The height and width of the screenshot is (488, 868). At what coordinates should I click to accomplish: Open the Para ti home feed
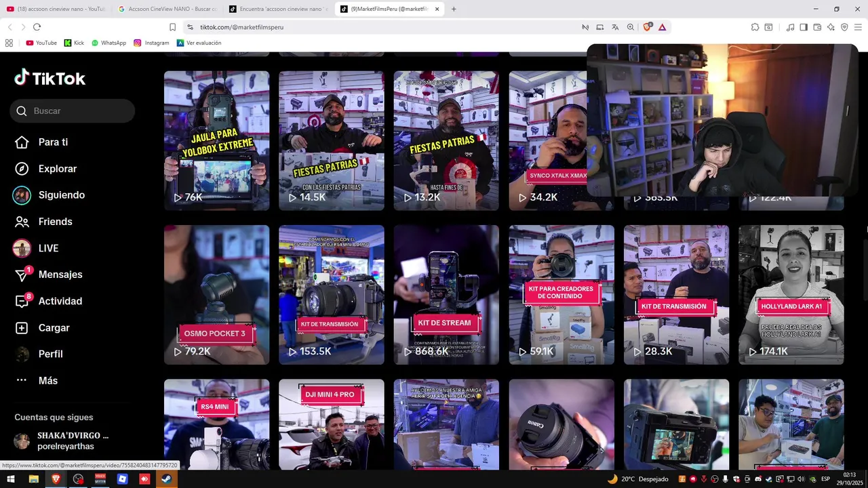coord(42,142)
